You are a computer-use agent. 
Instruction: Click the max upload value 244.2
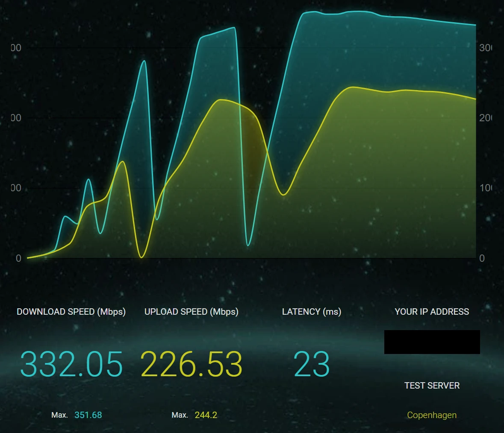pyautogui.click(x=206, y=415)
